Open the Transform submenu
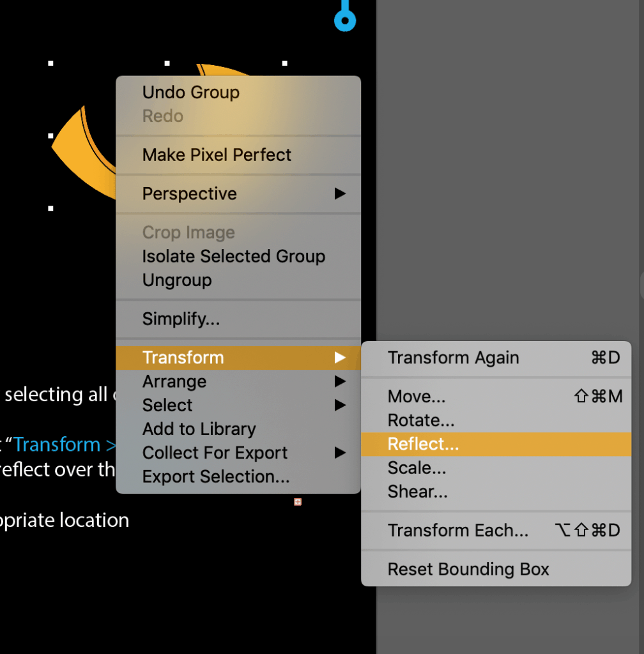Image resolution: width=644 pixels, height=654 pixels. [x=238, y=358]
